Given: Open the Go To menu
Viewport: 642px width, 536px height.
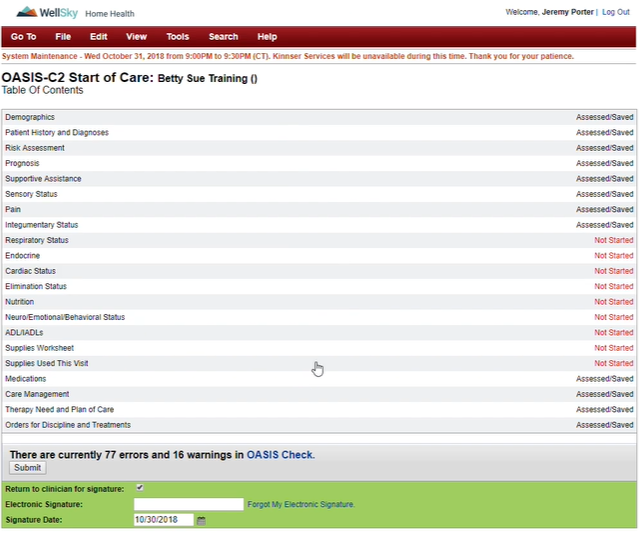Looking at the screenshot, I should tap(23, 37).
